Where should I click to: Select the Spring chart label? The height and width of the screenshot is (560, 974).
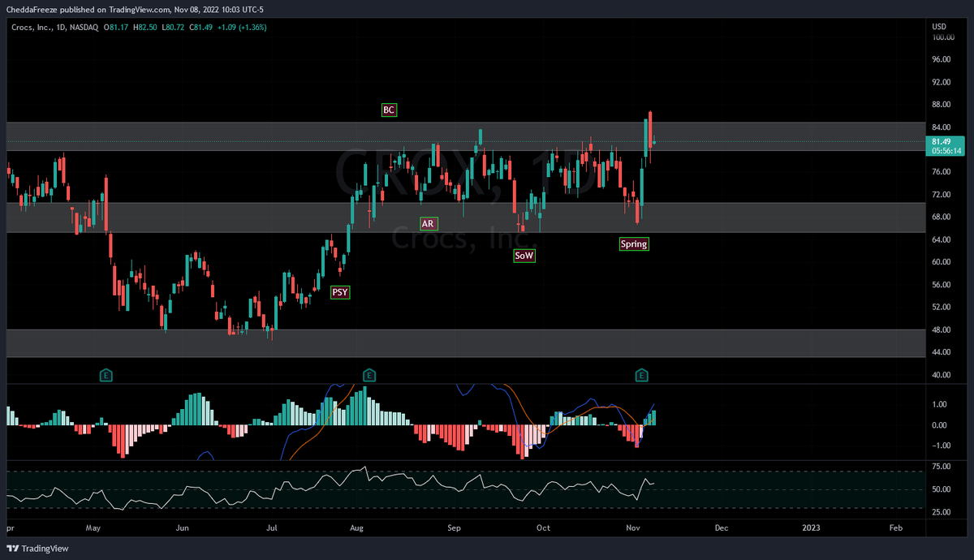[x=634, y=243]
